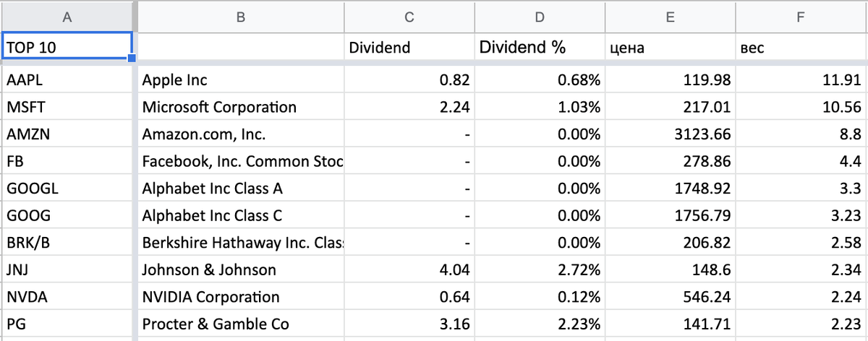Select Procter & Gamble price 141.71
868x341 pixels.
point(670,324)
